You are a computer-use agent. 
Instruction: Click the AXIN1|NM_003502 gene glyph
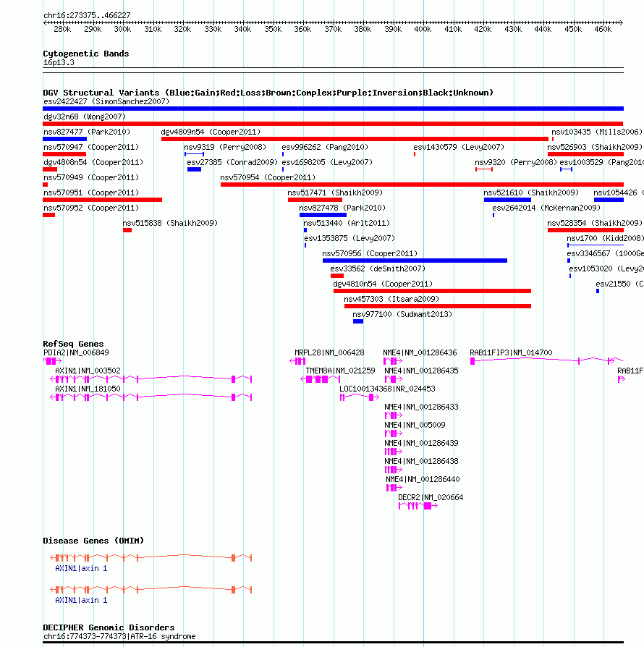click(x=151, y=379)
